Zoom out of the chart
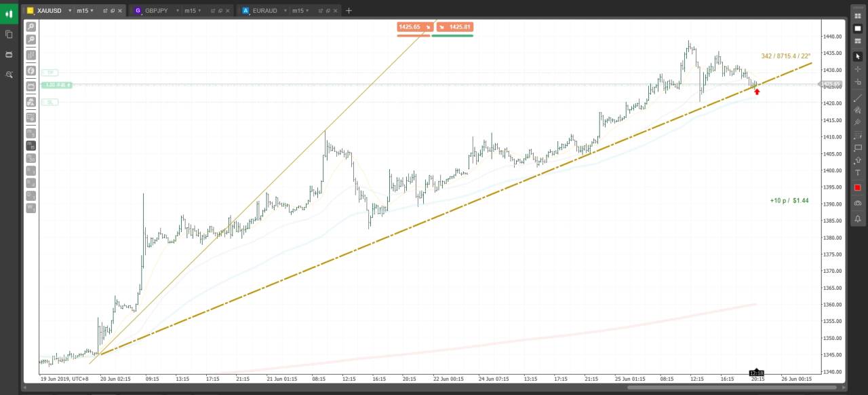 click(31, 40)
